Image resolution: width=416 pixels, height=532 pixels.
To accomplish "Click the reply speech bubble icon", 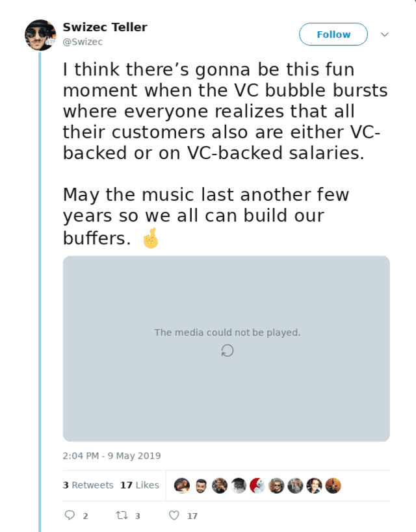I will [70, 515].
